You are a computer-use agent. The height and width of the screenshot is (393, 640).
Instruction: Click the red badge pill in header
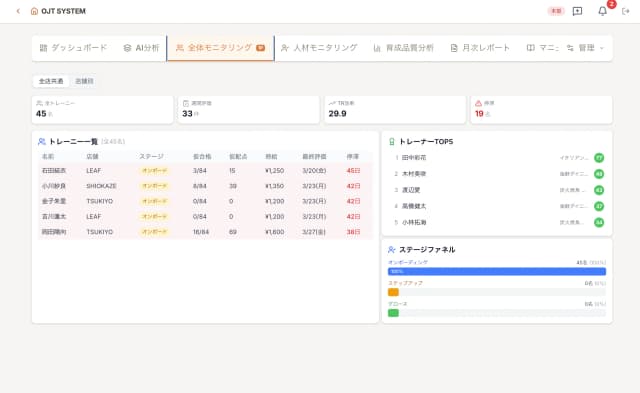point(556,11)
